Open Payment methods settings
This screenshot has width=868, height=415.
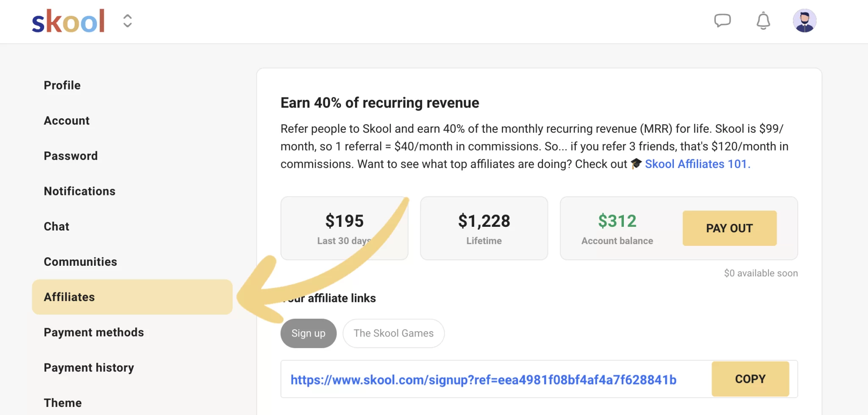(x=94, y=332)
